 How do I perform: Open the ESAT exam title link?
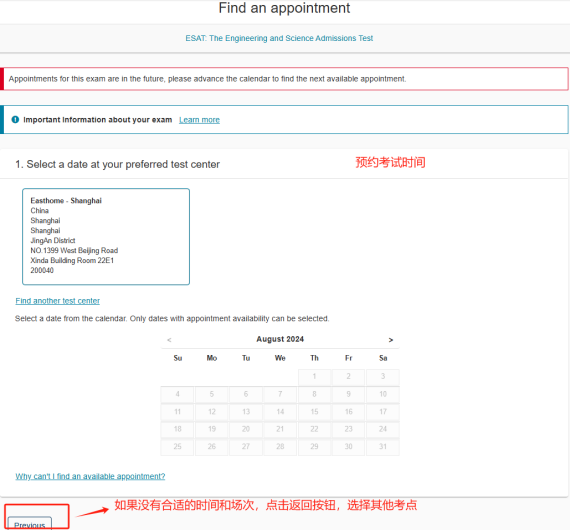point(279,38)
